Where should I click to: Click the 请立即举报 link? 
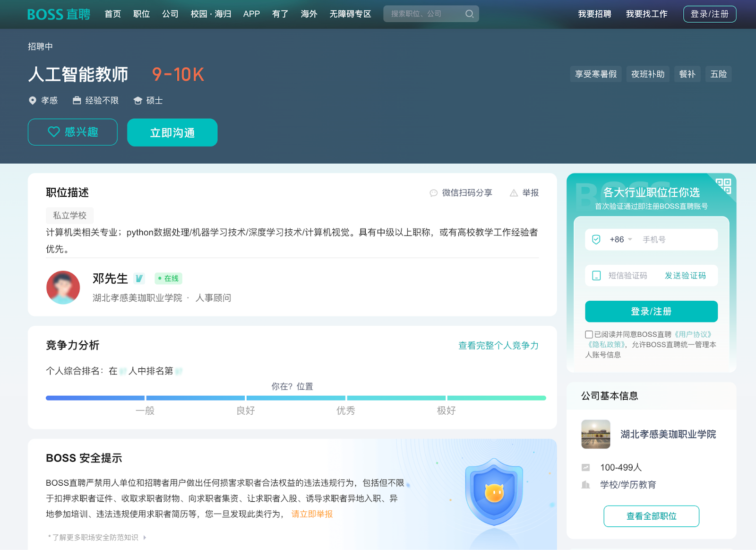pos(312,514)
